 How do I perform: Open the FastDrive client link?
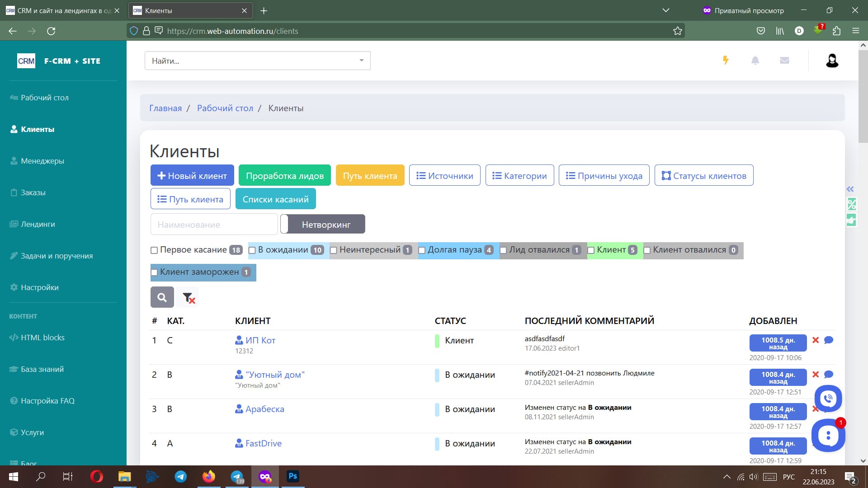click(x=263, y=443)
